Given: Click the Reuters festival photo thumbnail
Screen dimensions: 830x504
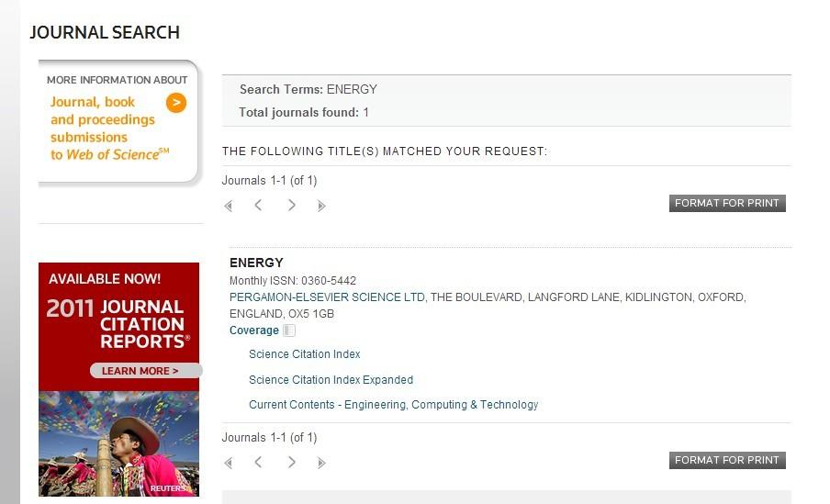Looking at the screenshot, I should coord(118,444).
